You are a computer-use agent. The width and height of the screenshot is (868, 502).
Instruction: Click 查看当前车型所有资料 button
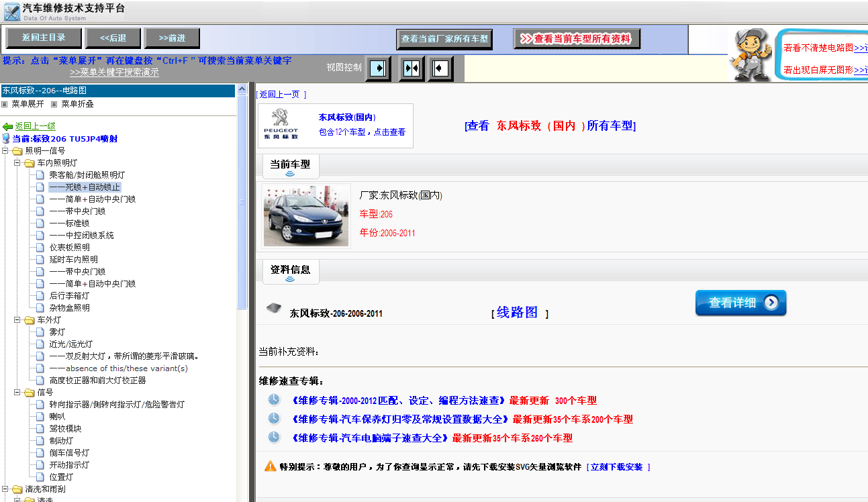(x=577, y=39)
